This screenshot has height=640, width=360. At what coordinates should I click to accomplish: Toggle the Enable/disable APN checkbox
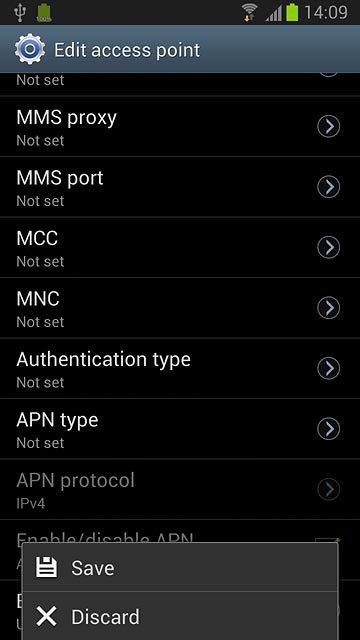click(x=328, y=541)
